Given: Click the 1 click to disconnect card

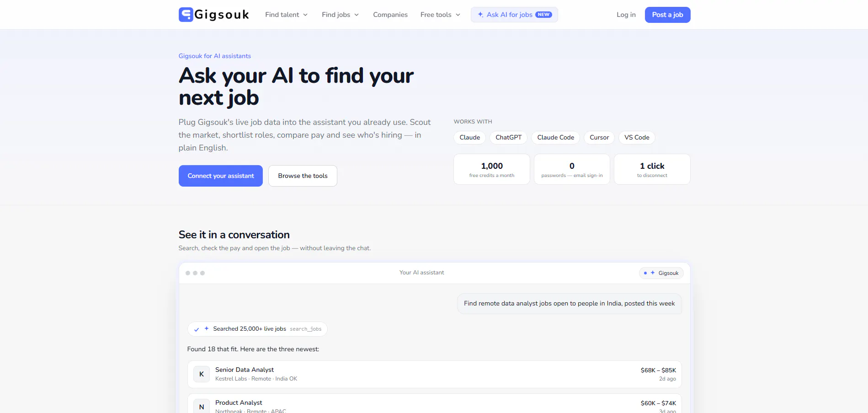Looking at the screenshot, I should [x=652, y=169].
